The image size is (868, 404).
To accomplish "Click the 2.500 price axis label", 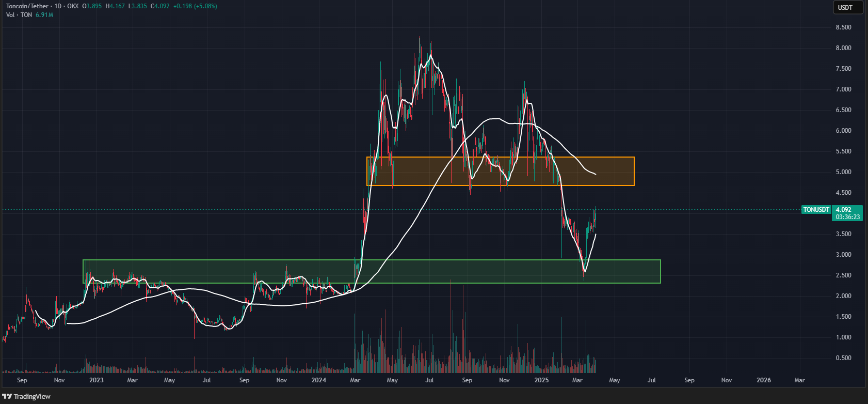I will pyautogui.click(x=843, y=275).
